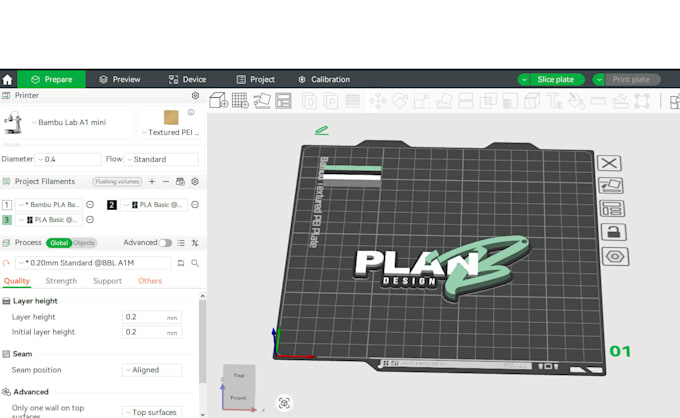Remove filament 2 with its circled minus

tap(195, 205)
